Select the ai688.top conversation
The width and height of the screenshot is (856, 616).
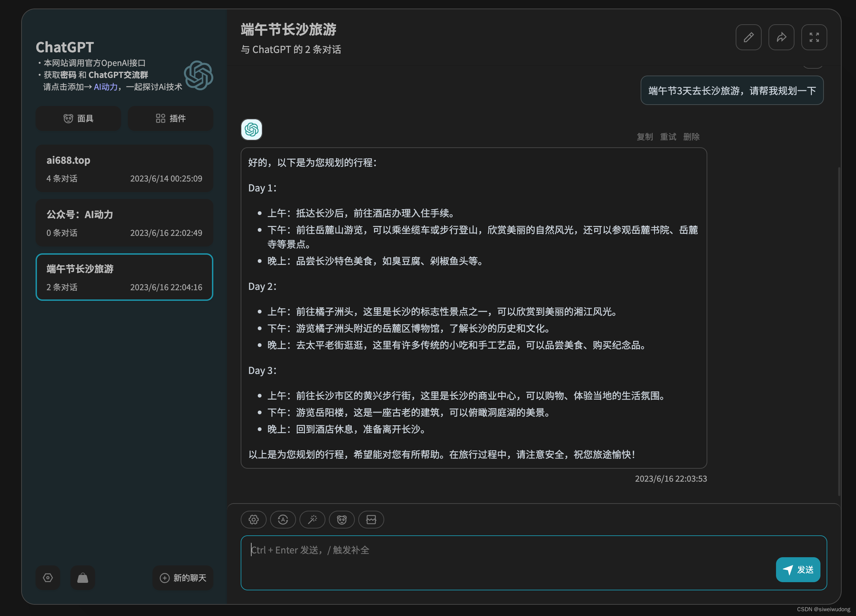[x=124, y=168]
